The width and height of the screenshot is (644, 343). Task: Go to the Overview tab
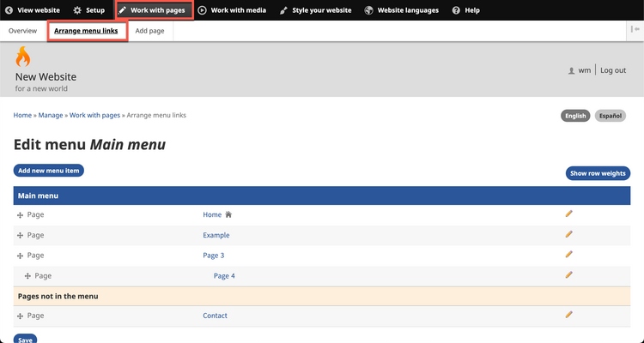23,31
